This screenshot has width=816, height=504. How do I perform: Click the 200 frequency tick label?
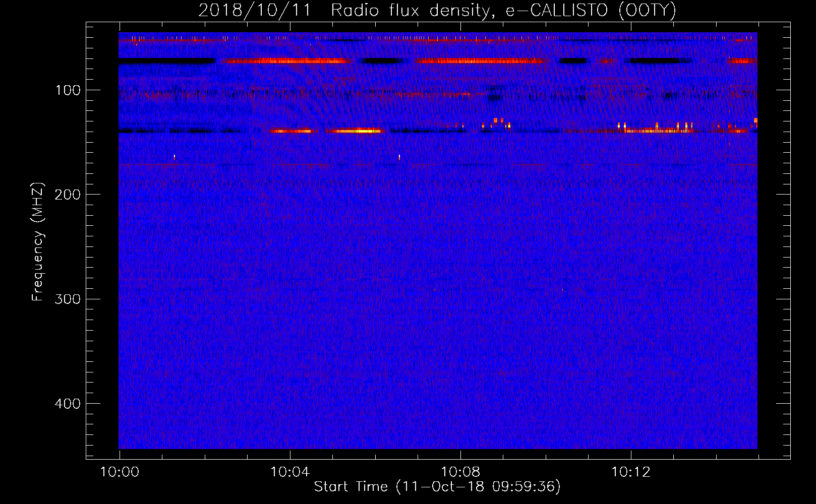(x=68, y=195)
